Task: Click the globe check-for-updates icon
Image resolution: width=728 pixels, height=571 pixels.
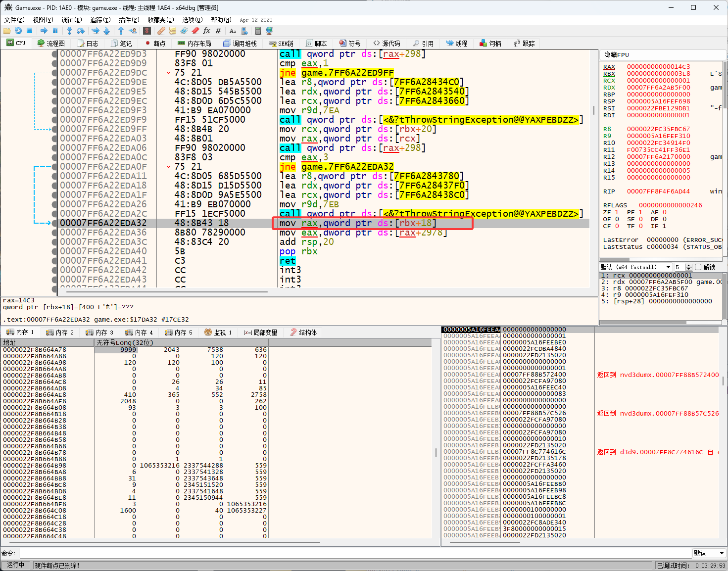Action: click(x=270, y=31)
